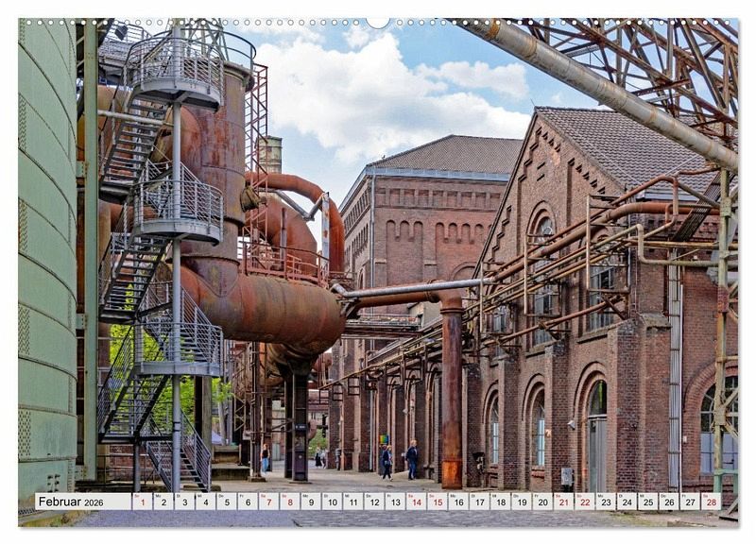Click red day 8 on the calendar
This screenshot has width=756, height=545.
[x=290, y=502]
